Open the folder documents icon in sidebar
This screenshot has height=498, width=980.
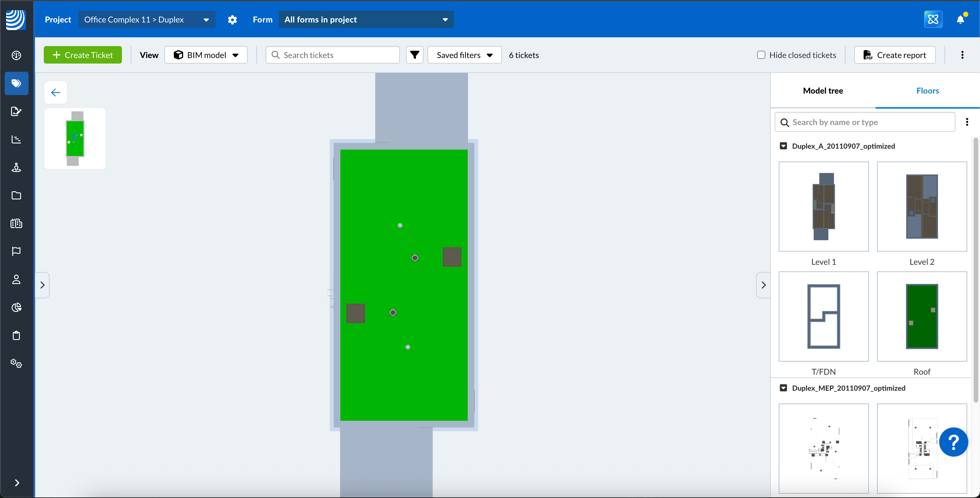point(16,195)
